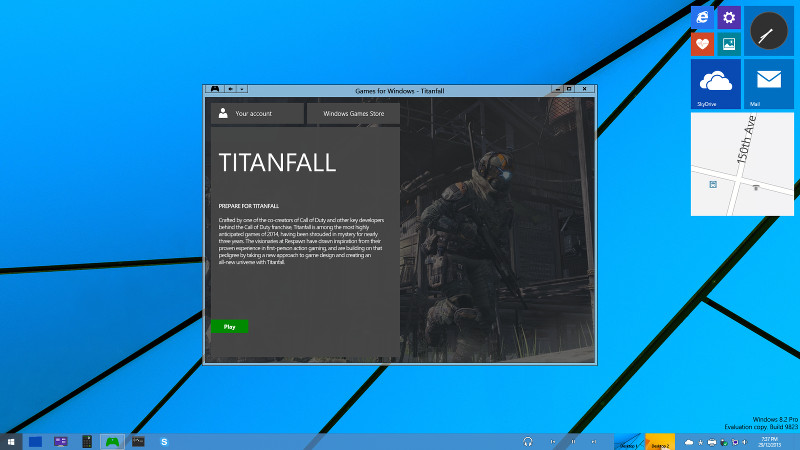The height and width of the screenshot is (450, 800).
Task: Open the Your account tab
Action: [257, 113]
